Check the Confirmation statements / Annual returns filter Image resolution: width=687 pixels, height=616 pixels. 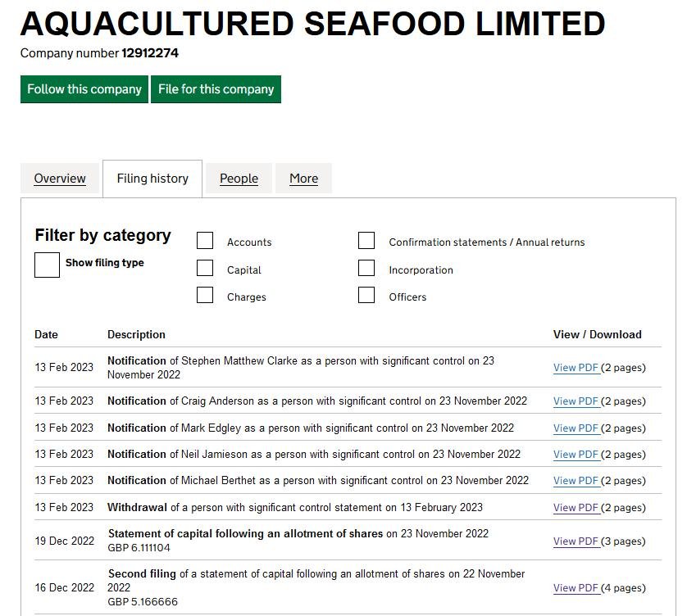[366, 240]
